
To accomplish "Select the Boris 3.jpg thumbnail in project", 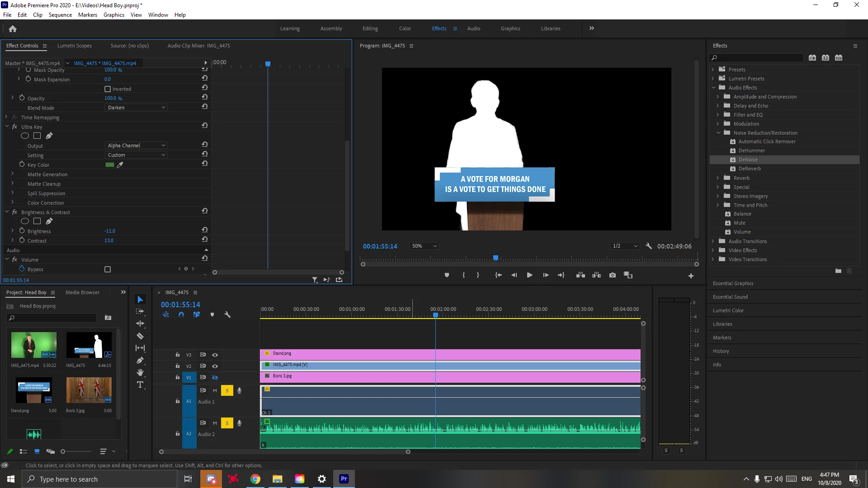I will (89, 390).
